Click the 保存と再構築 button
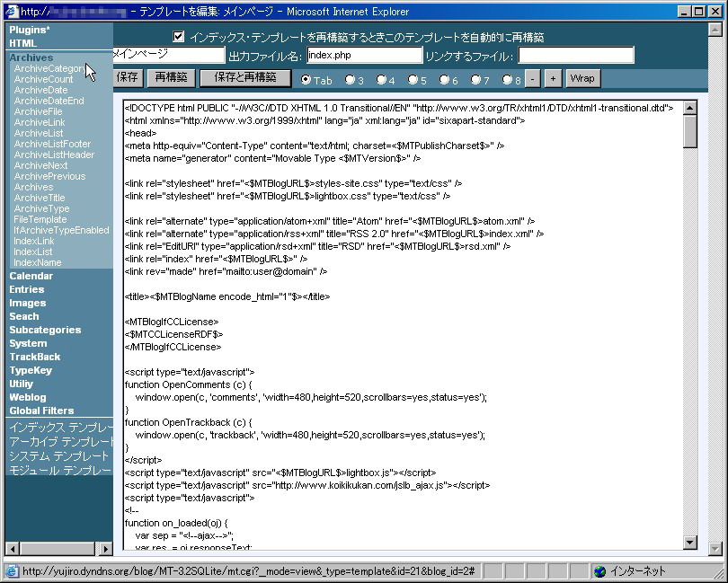 (245, 77)
